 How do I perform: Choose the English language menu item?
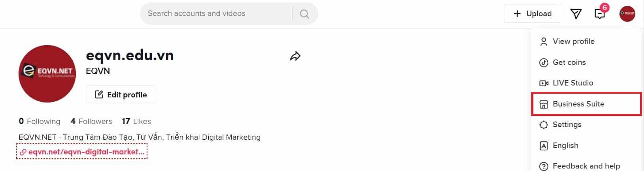click(x=565, y=146)
